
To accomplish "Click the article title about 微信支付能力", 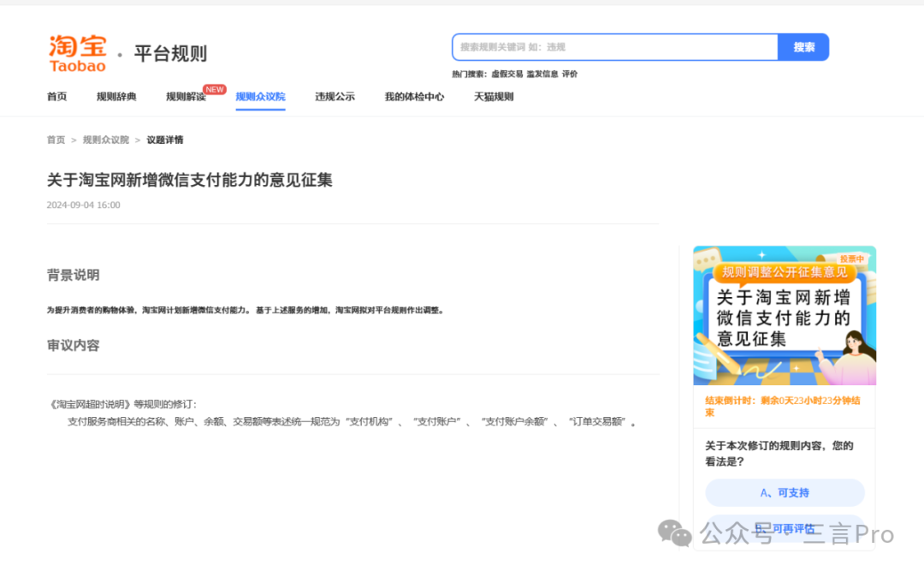I will [190, 180].
